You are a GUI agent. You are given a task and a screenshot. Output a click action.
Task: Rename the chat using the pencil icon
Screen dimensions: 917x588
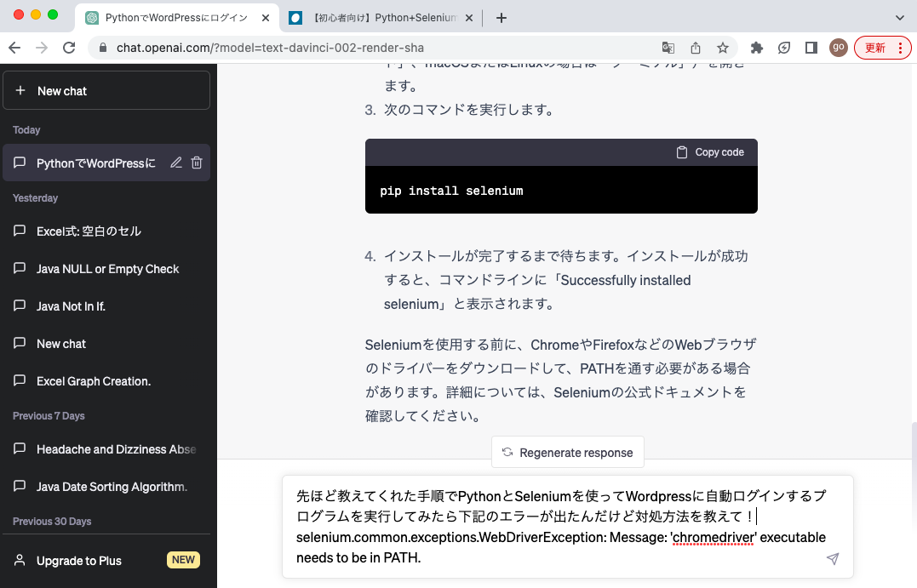(x=175, y=163)
